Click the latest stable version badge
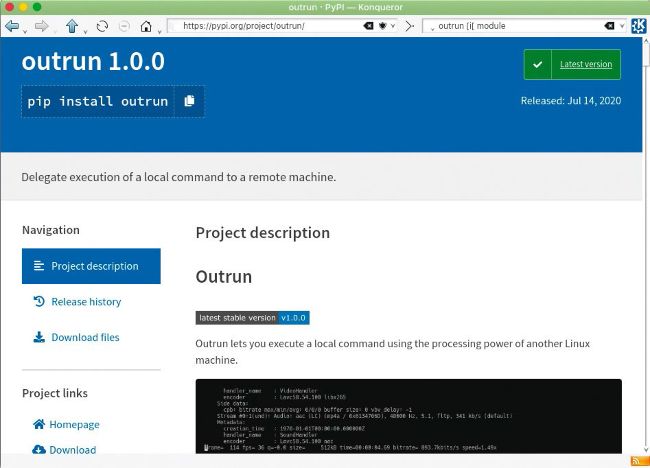The width and height of the screenshot is (650, 468). point(252,318)
